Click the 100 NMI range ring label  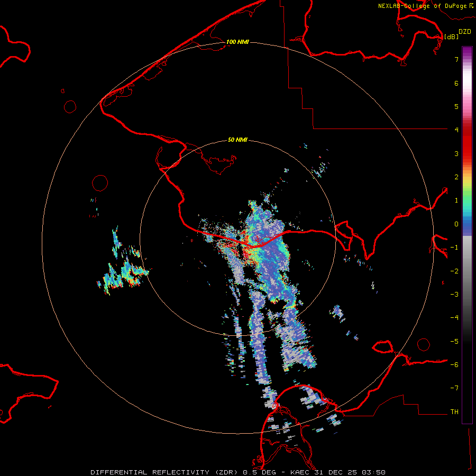(x=237, y=42)
